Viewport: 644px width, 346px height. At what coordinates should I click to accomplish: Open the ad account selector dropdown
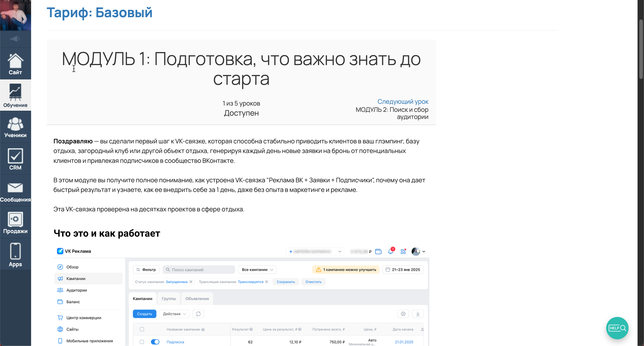coord(315,251)
